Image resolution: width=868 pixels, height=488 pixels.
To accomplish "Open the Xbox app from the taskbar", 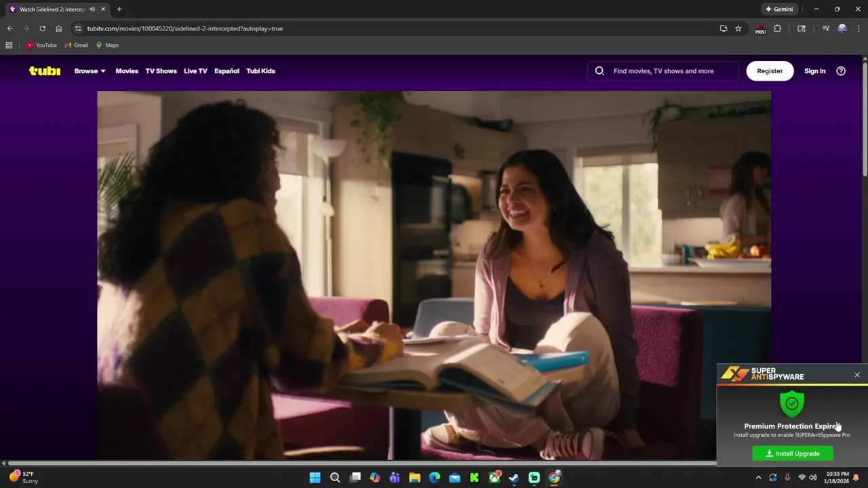I will click(494, 478).
